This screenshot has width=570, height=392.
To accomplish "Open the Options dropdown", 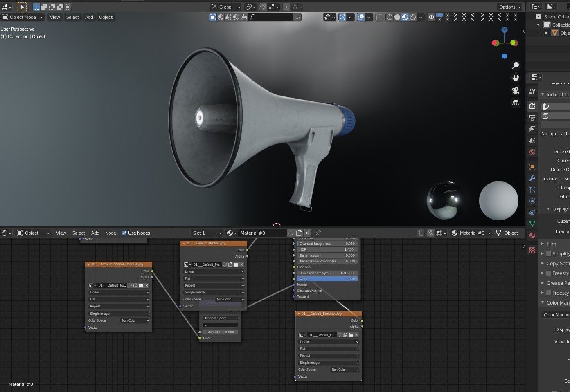I will coord(510,7).
